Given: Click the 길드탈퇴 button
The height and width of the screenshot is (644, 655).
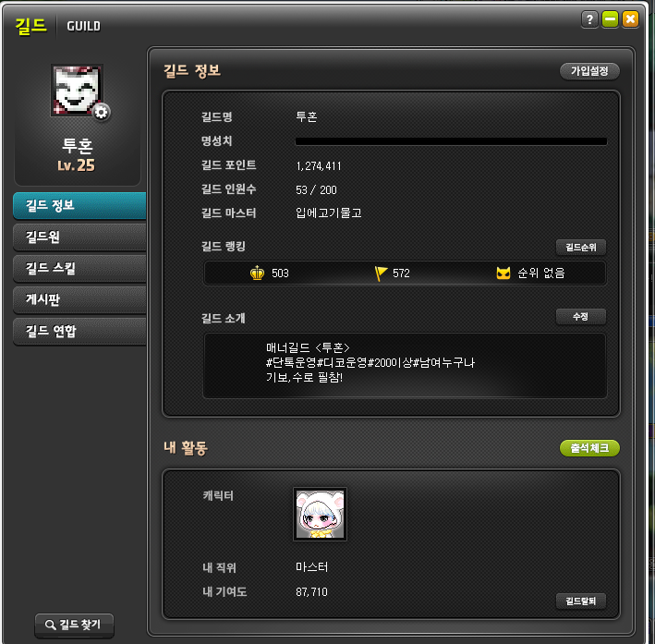Looking at the screenshot, I should click(581, 601).
